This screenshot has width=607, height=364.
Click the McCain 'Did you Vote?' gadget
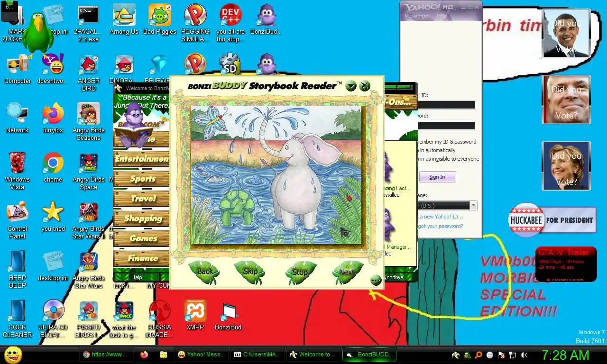tap(566, 100)
